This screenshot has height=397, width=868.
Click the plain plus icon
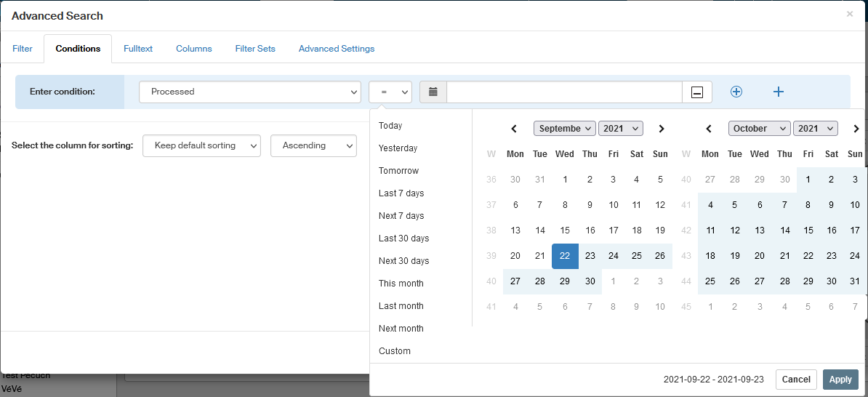[779, 92]
